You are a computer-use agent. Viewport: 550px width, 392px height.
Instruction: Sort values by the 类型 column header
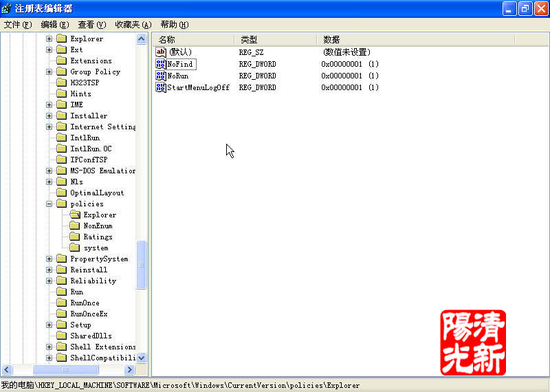[x=276, y=40]
